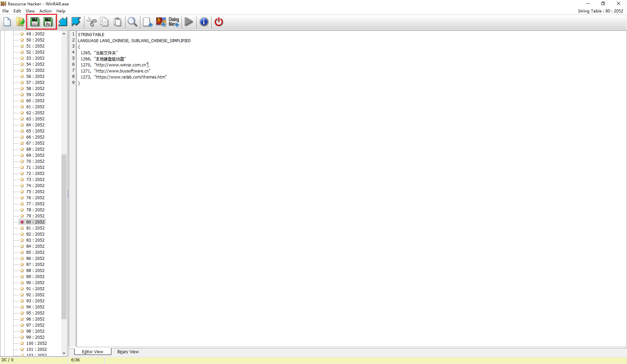Screen dimensions: 627x364
Task: Select tree item 50 : 2052
Action: click(x=35, y=40)
